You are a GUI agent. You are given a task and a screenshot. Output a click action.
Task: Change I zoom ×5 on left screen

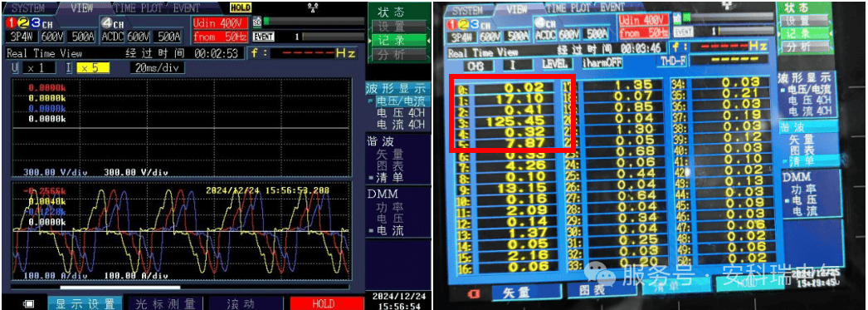click(94, 68)
